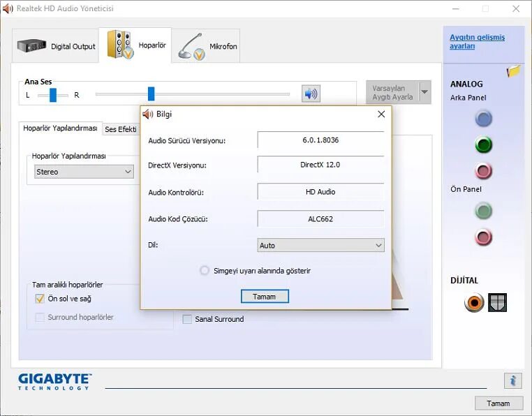Image resolution: width=532 pixels, height=416 pixels.
Task: Click the ANALOG section heading
Action: point(466,84)
